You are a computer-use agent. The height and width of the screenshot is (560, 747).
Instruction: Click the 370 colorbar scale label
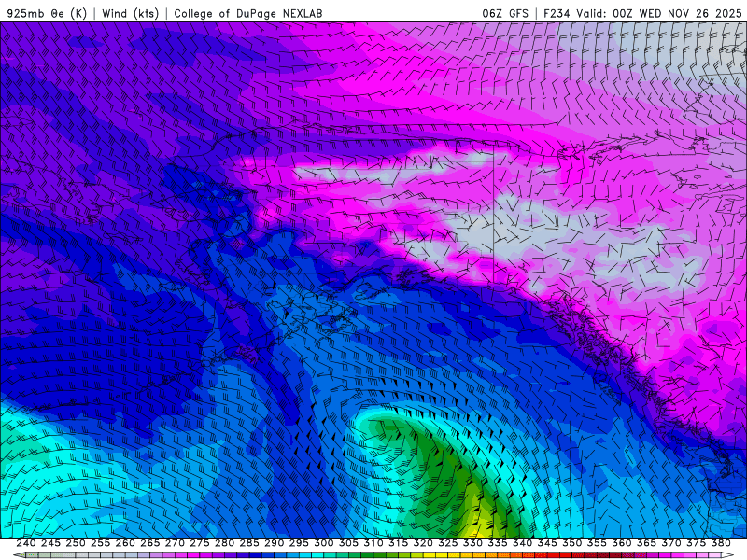[x=670, y=543]
